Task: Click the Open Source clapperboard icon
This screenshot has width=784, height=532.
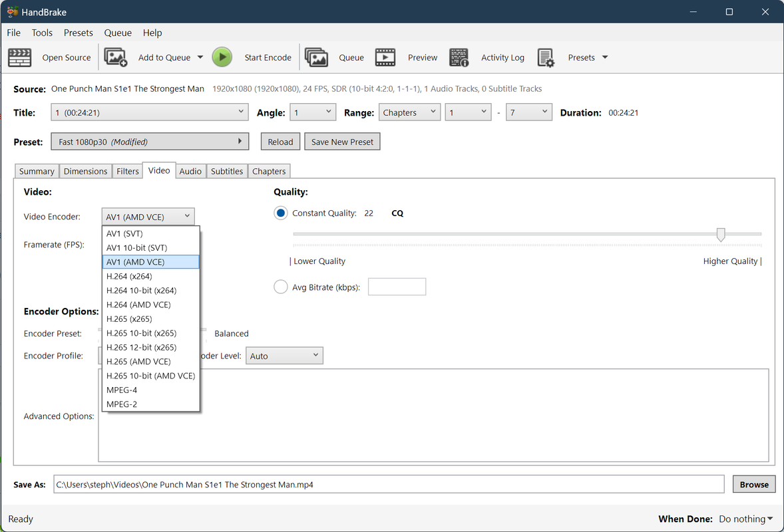Action: [19, 57]
